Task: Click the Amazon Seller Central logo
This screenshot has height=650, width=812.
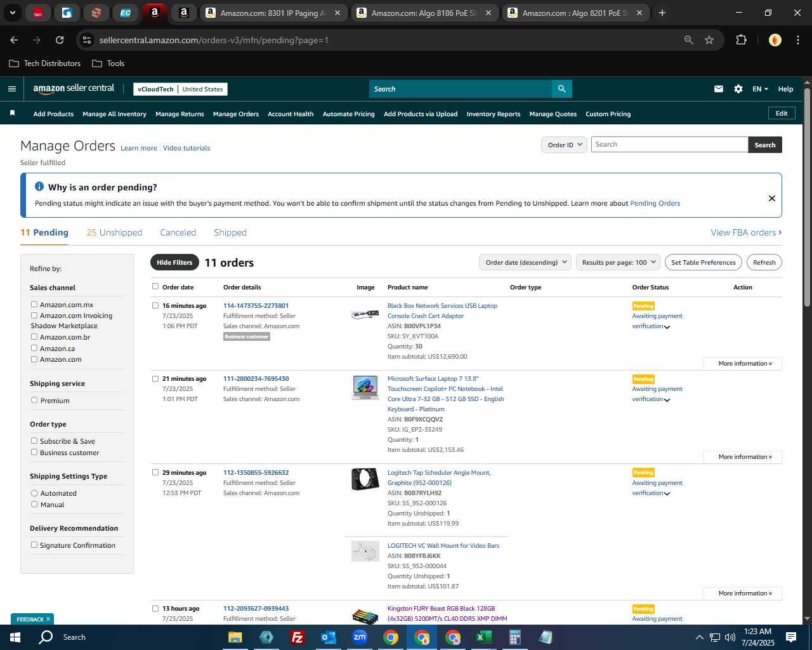Action: coord(74,89)
